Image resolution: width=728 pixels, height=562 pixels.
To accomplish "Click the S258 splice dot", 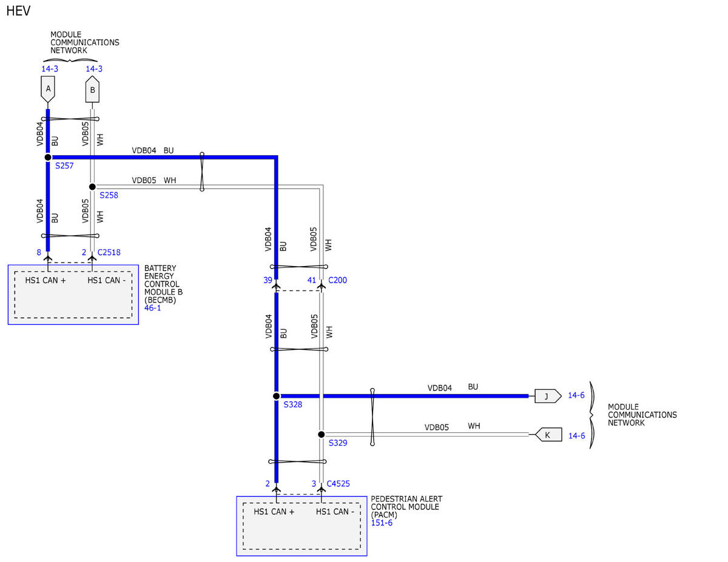I will pyautogui.click(x=92, y=187).
